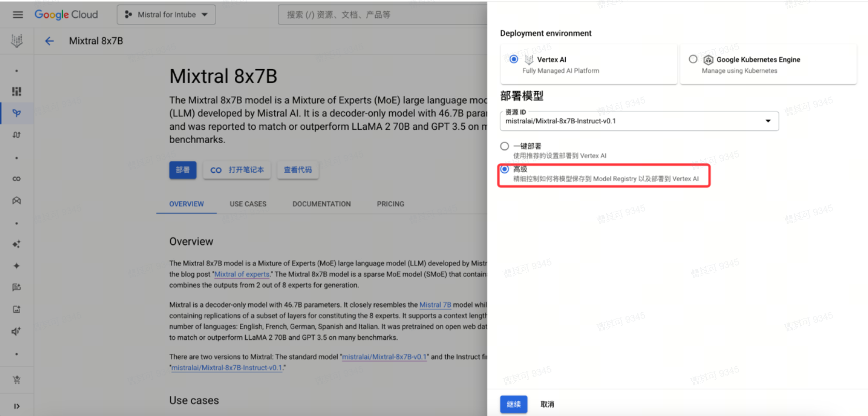
Task: Select Vertex AI deployment environment
Action: click(514, 59)
